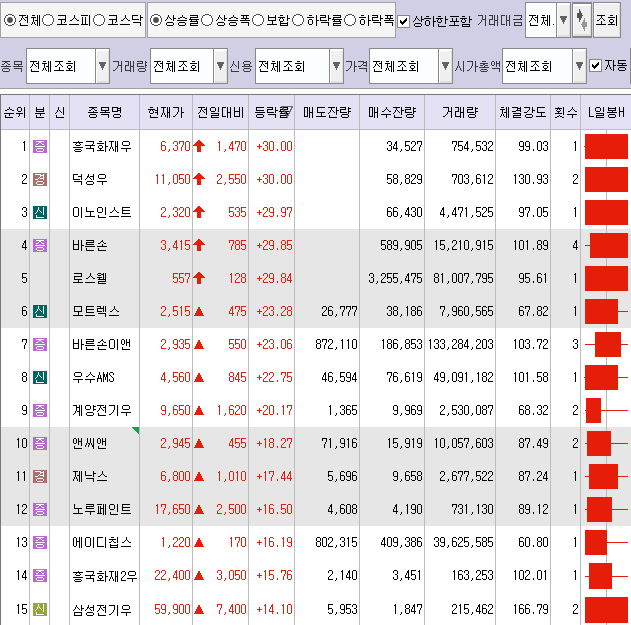The image size is (631, 625).
Task: Click the 매도잔량 column header
Action: [327, 112]
